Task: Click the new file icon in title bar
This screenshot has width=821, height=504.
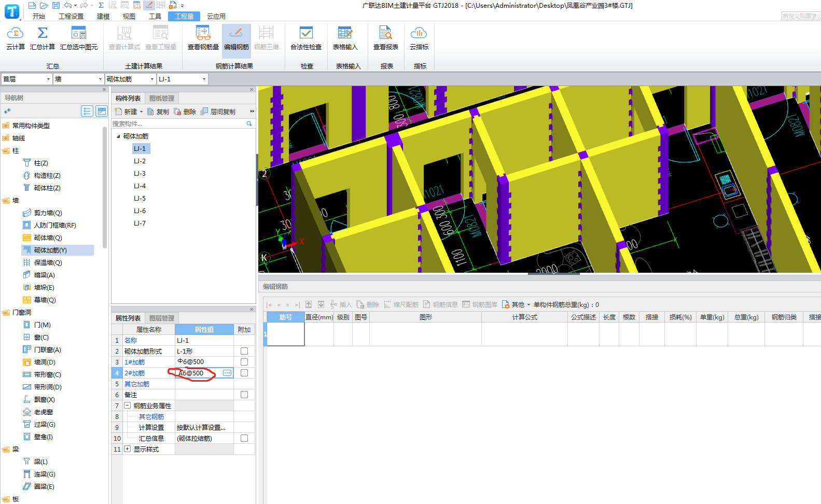Action: (x=32, y=5)
